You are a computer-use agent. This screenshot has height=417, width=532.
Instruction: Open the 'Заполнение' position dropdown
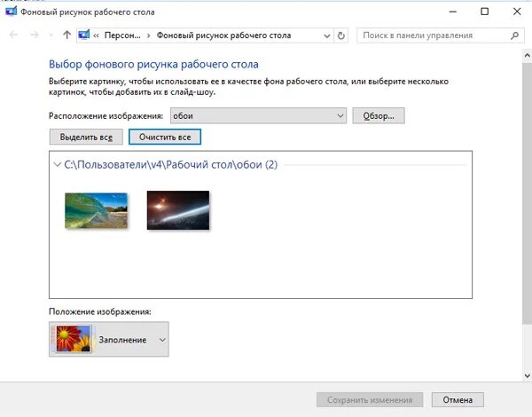[109, 339]
